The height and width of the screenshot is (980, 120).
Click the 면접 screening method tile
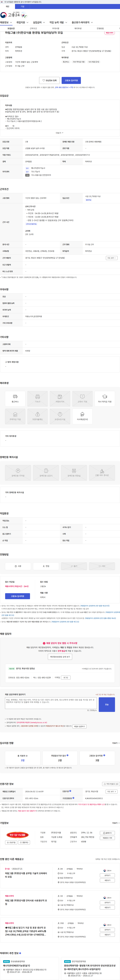(x=46, y=566)
